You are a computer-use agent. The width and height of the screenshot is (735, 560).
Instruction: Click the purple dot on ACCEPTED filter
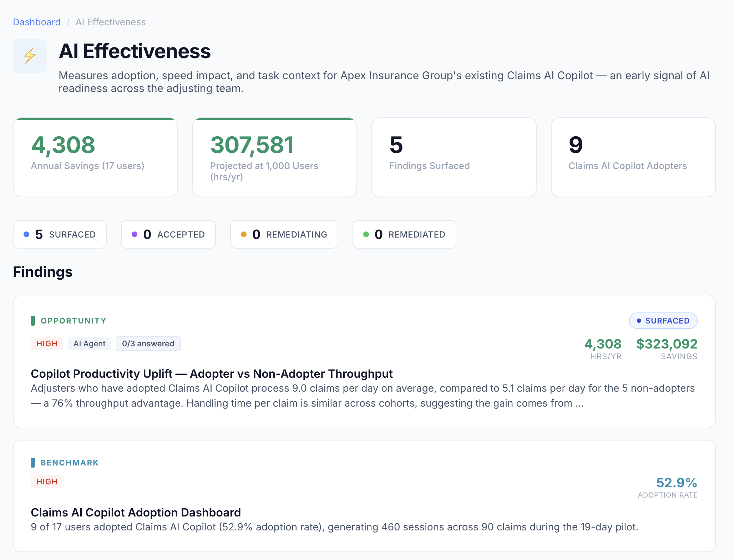[x=134, y=234]
